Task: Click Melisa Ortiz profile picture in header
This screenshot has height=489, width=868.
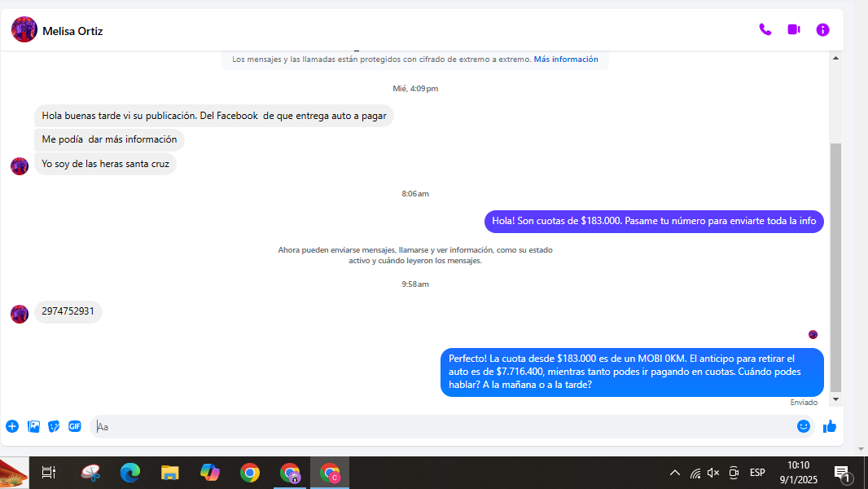Action: pyautogui.click(x=24, y=30)
